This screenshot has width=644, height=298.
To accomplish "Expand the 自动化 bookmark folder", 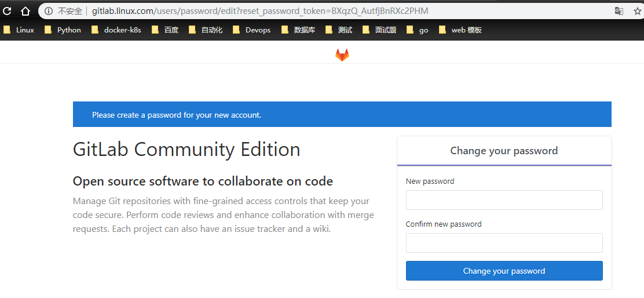I will pos(206,30).
